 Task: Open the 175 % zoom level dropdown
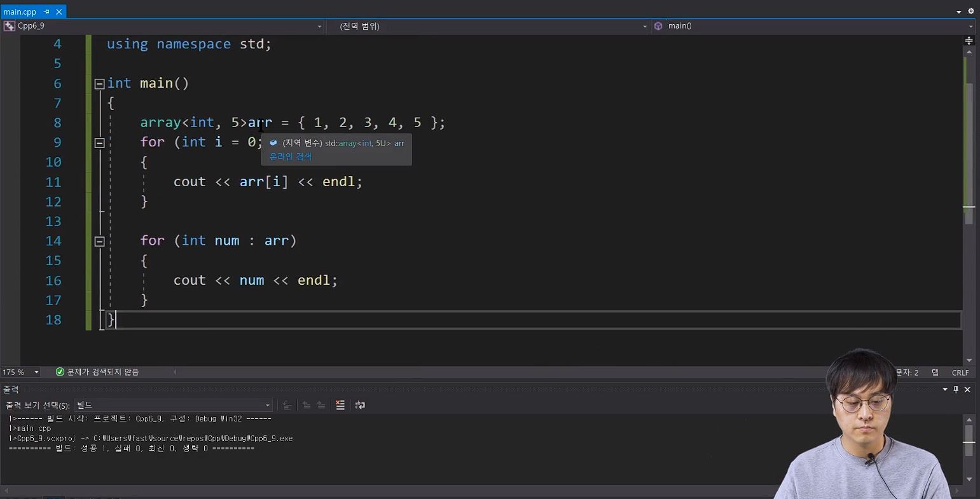pos(21,372)
